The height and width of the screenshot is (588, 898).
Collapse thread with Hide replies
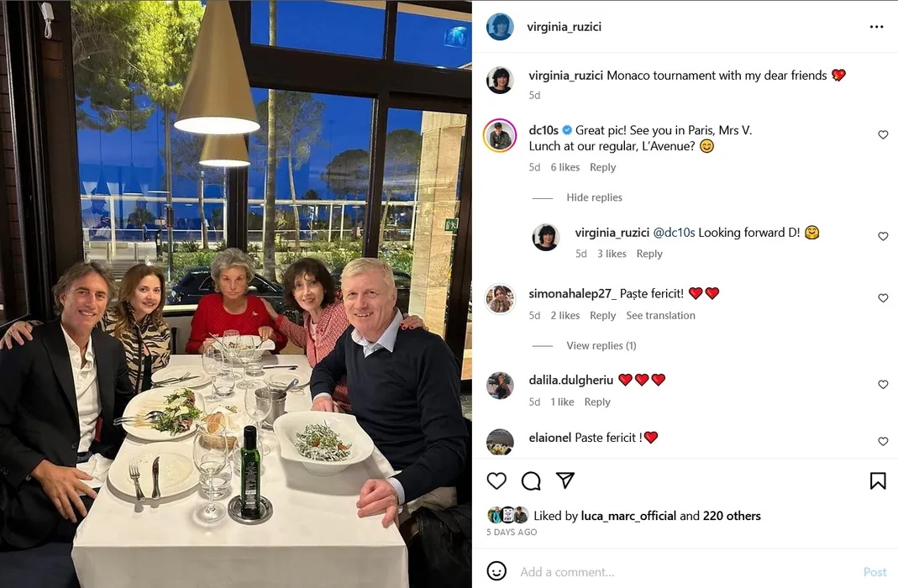594,197
